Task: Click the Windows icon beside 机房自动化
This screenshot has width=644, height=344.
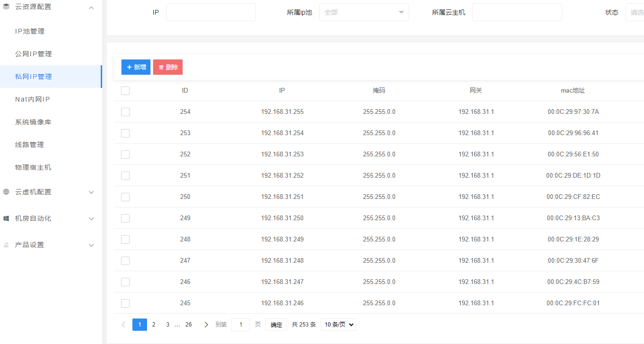Action: pos(6,218)
